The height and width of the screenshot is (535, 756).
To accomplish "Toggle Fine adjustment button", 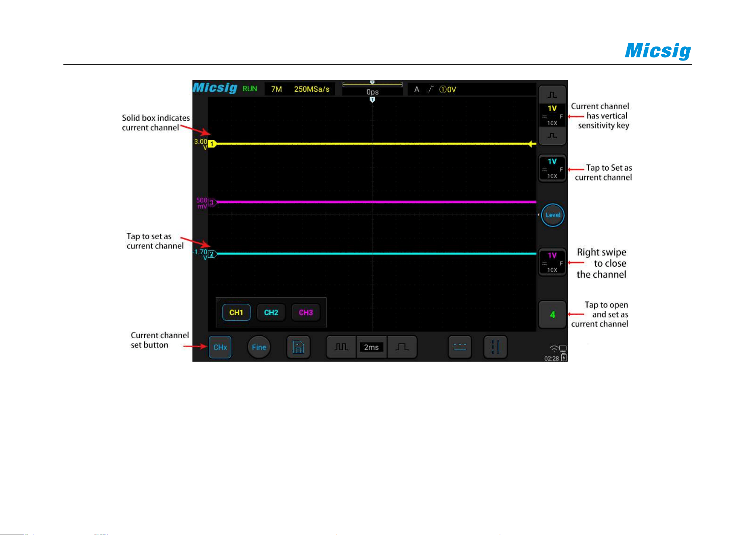I will 259,347.
